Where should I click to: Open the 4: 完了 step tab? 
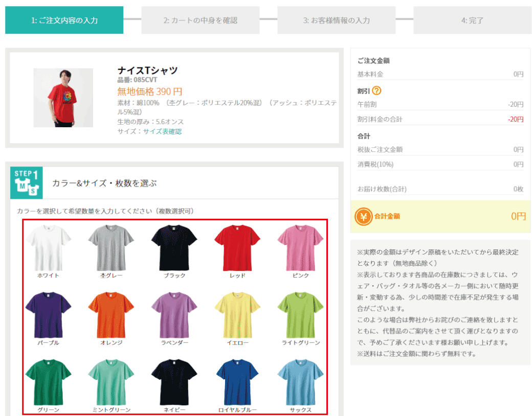(x=473, y=20)
